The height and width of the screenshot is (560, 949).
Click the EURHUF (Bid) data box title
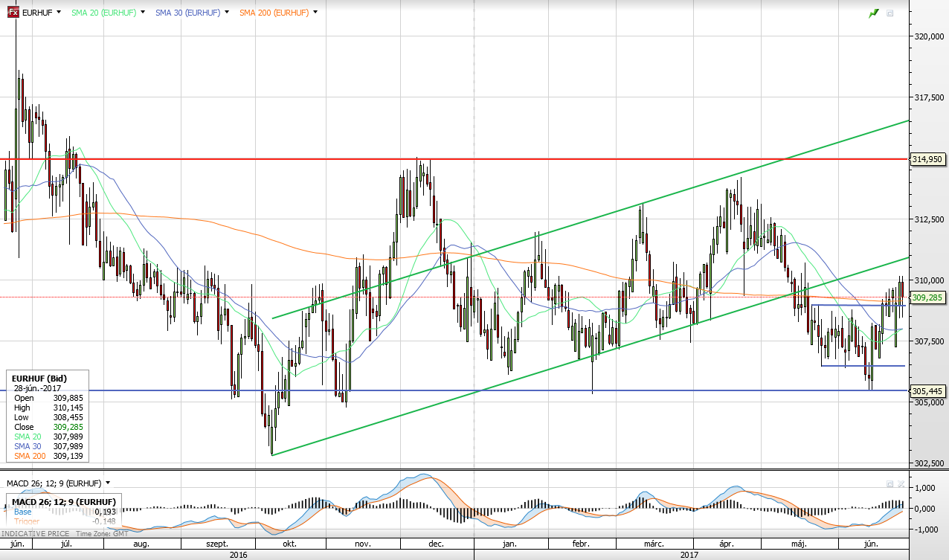click(x=38, y=379)
